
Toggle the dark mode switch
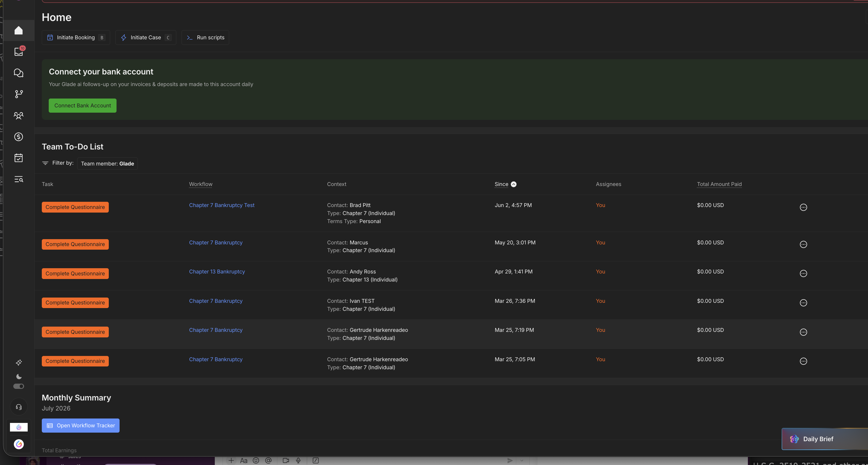click(x=19, y=386)
